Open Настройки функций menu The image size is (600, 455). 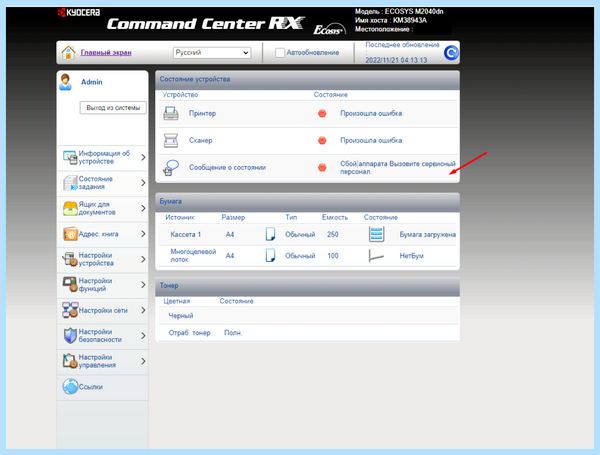[x=103, y=285]
